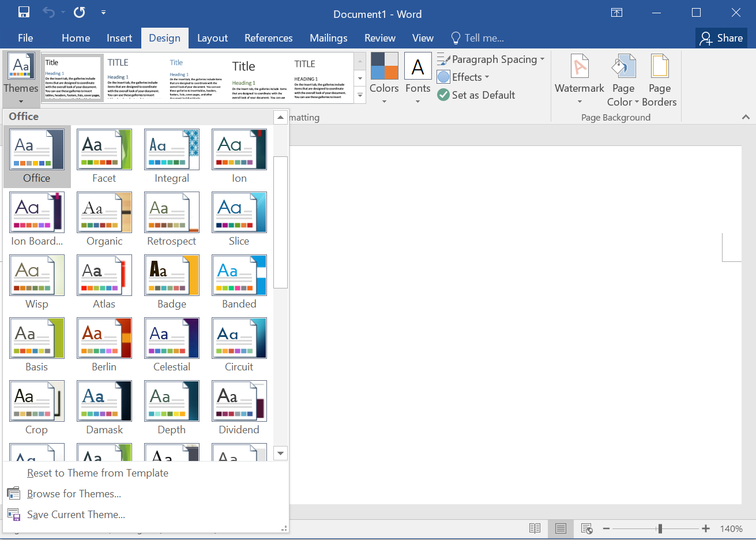Collapse the ribbon with the chevron
The width and height of the screenshot is (756, 540).
pyautogui.click(x=746, y=117)
